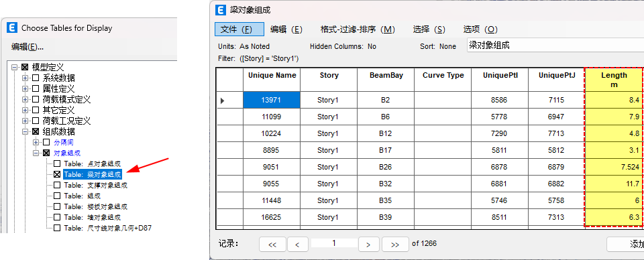644x260 pixels.
Task: Toggle the 组成数据 checkbox
Action: click(36, 131)
